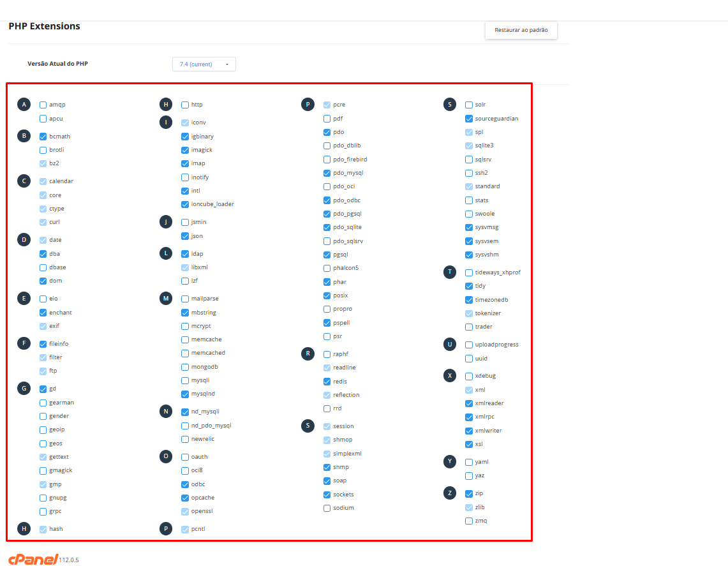728x566 pixels.
Task: Enable the amqp extension checkbox
Action: [x=43, y=105]
